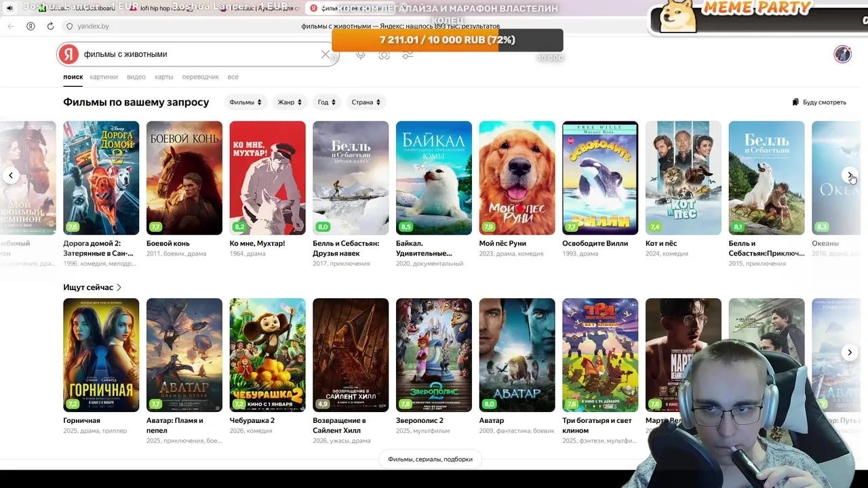Screen dimensions: 868x488
Task: Click the Три богатыря и свет клином poster
Action: [x=600, y=355]
